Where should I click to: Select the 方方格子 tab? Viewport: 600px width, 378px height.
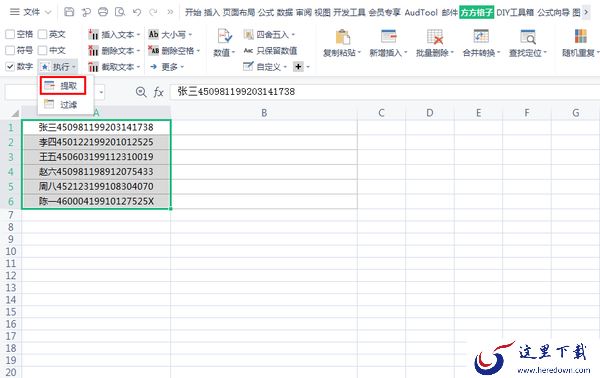[476, 12]
